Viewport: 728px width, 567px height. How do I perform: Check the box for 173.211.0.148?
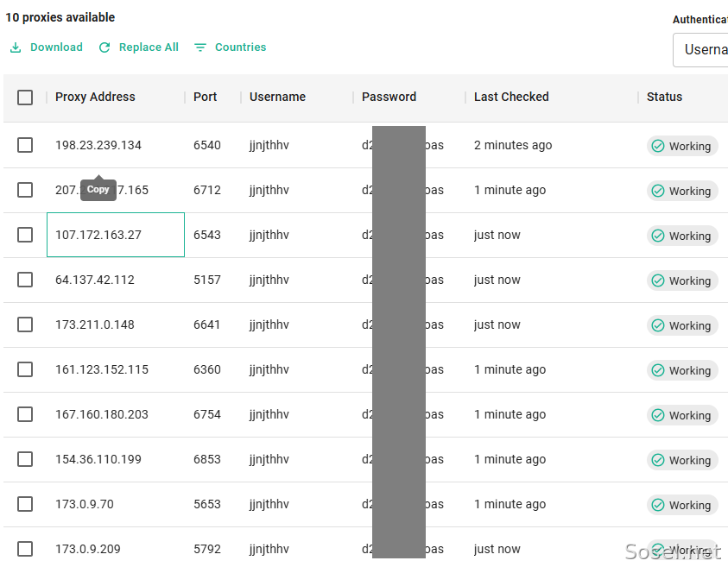coord(25,324)
